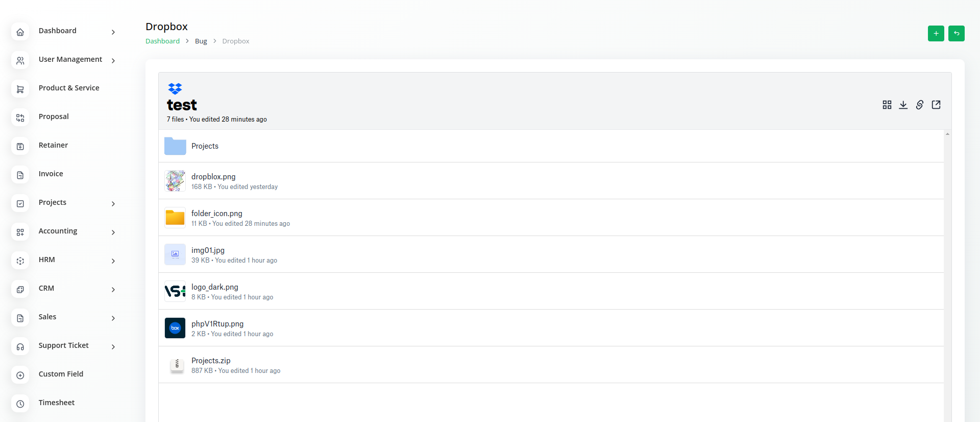Click the green back arrow button
The image size is (980, 422).
(957, 33)
